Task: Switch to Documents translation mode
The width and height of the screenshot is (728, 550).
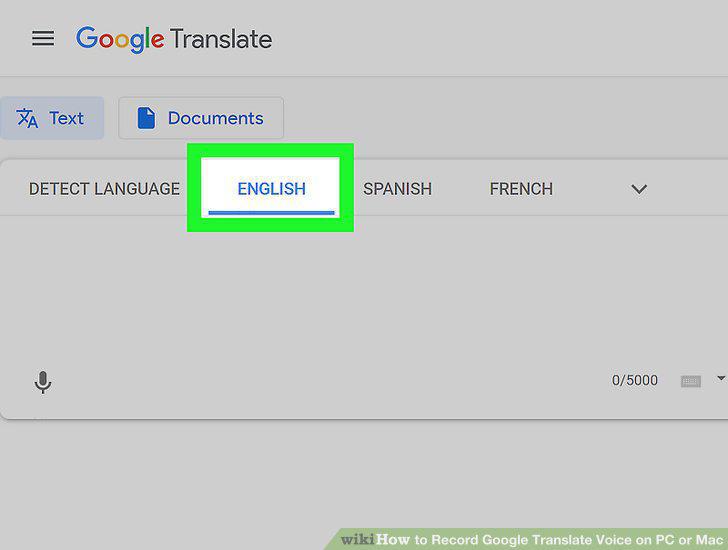Action: 201,118
